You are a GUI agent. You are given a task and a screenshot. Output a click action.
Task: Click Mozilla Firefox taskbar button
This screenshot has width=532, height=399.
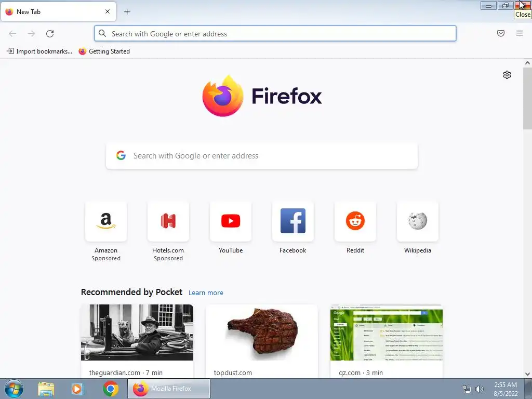click(x=169, y=389)
